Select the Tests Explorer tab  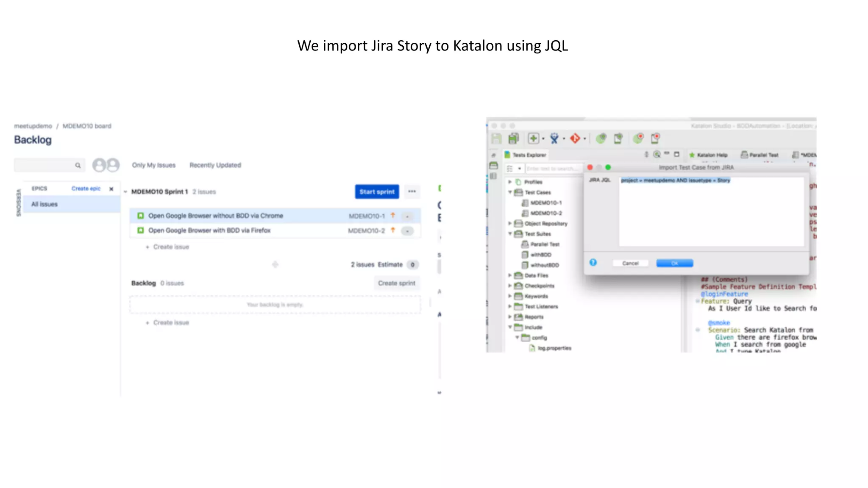tap(526, 155)
